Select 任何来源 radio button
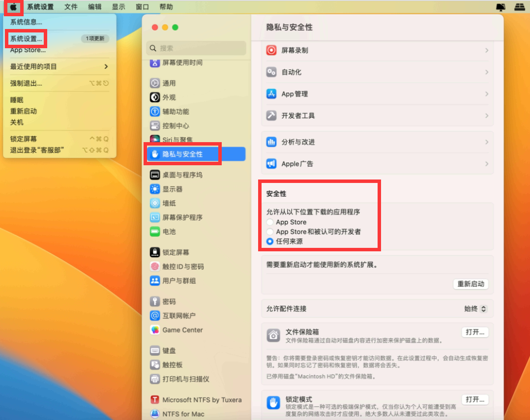Image resolution: width=530 pixels, height=420 pixels. point(269,241)
